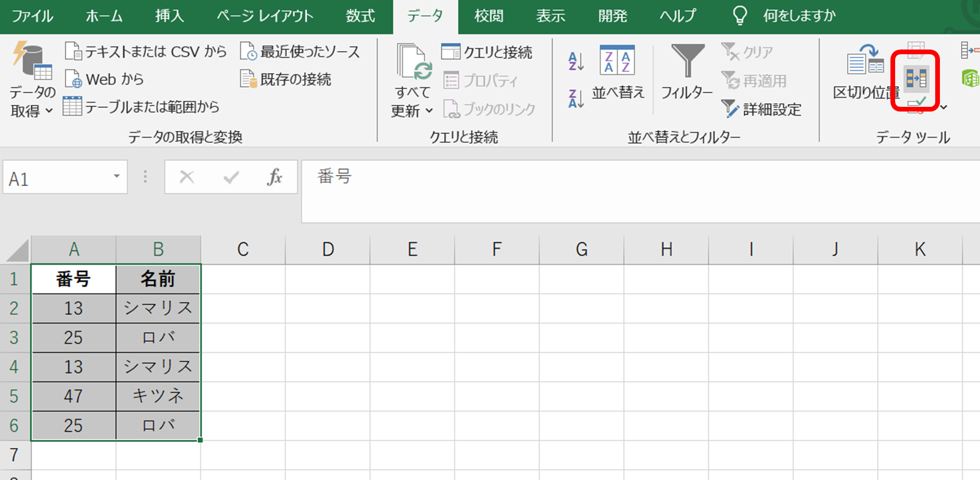Viewport: 980px width, 480px height.
Task: Open the クエリと接続 pane
Action: [x=487, y=52]
